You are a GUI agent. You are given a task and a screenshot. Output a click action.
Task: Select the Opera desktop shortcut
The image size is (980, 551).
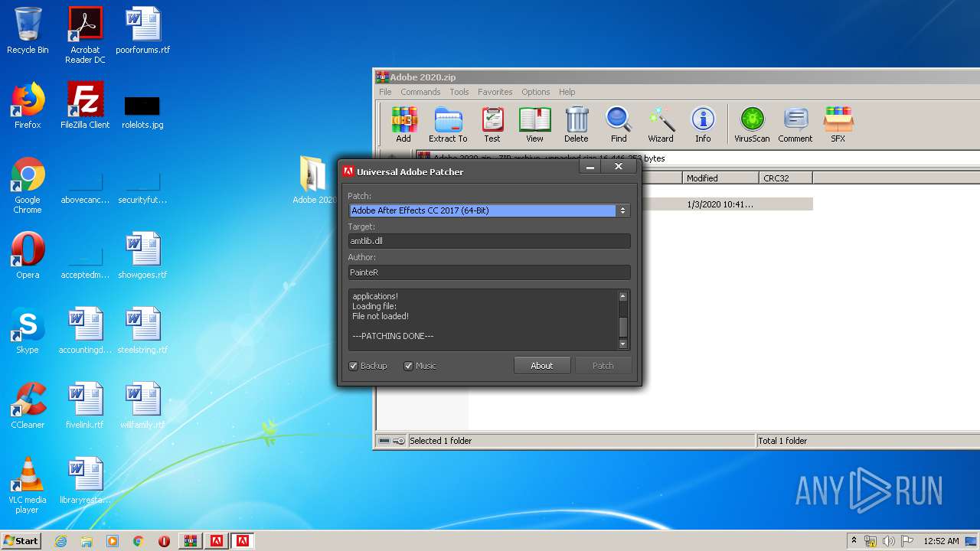point(28,256)
